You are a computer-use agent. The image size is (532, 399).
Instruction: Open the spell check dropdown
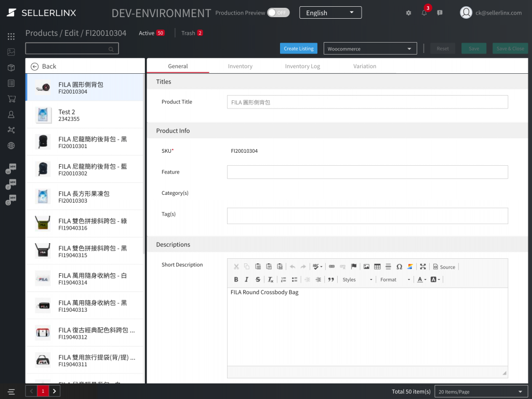tap(317, 267)
